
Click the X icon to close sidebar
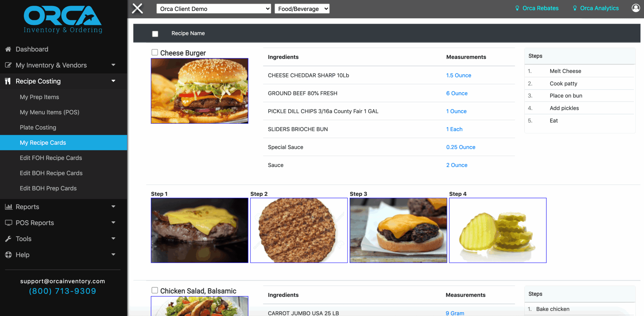[137, 8]
